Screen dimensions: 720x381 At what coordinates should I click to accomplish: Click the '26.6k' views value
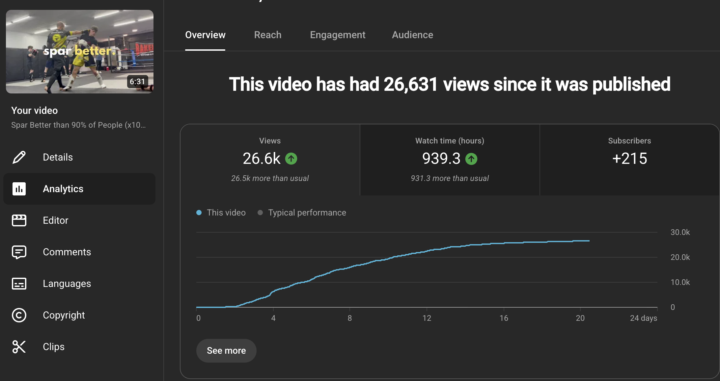[261, 159]
